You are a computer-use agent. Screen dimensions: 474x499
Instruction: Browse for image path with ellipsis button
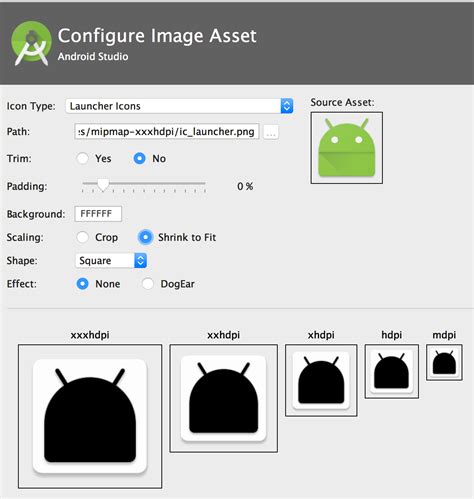coord(271,132)
